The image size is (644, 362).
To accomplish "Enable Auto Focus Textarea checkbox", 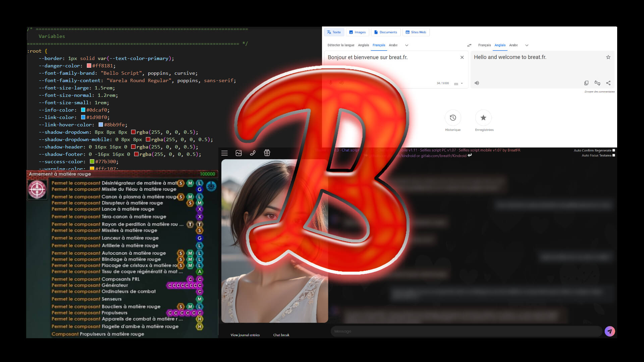I will point(613,156).
